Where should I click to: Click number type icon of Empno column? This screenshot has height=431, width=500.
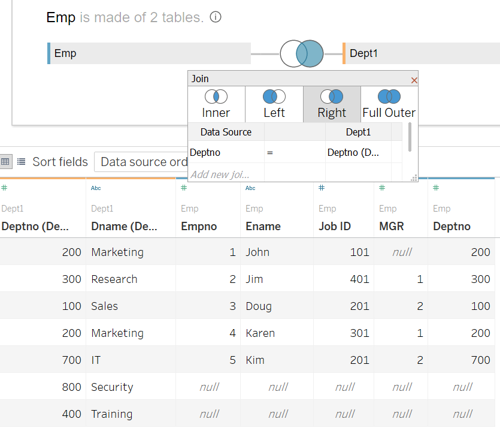pos(184,188)
